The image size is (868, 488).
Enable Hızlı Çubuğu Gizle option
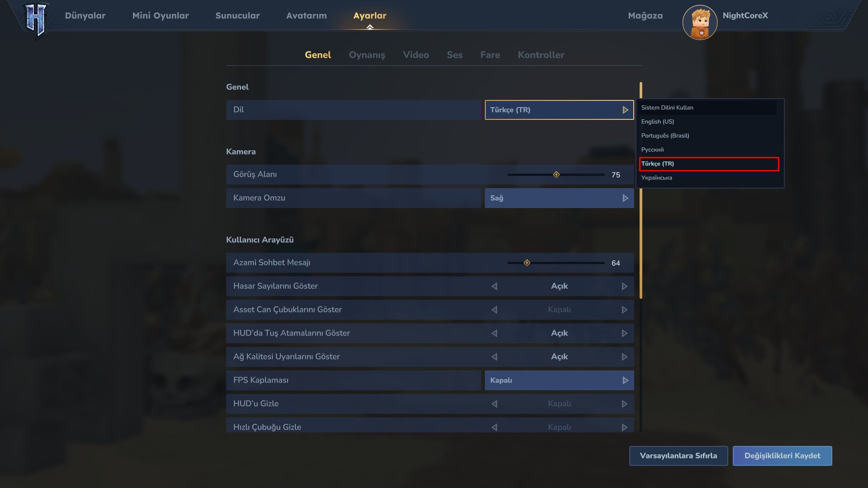(625, 426)
